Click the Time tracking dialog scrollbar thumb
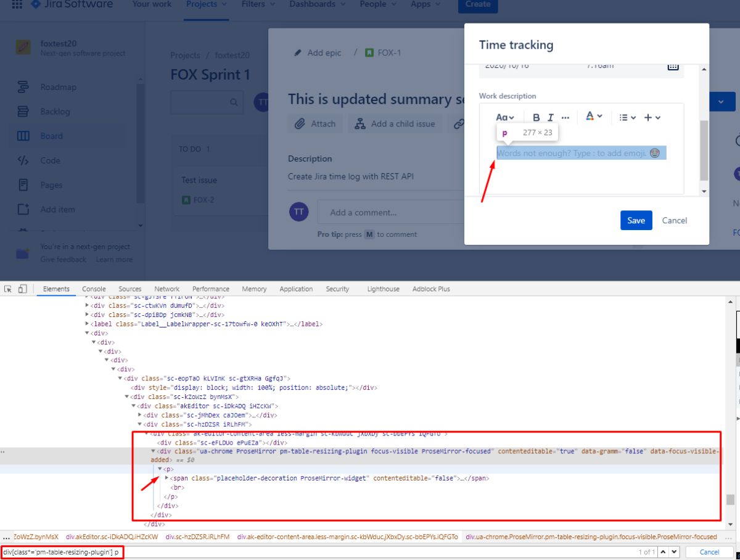This screenshot has width=740, height=560. pyautogui.click(x=704, y=150)
